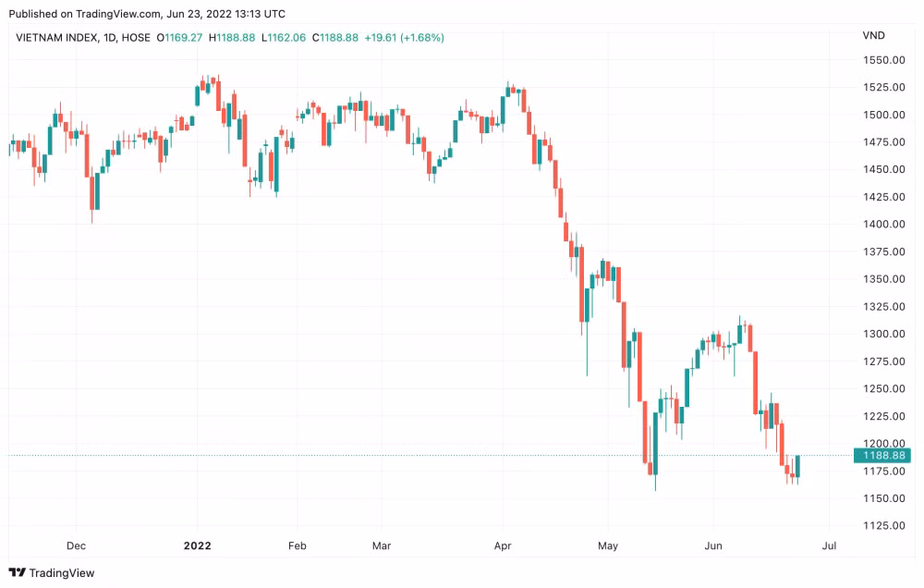Viewport: 924px width, 588px height.
Task: Click the VIETNAM INDEX symbol title
Action: click(56, 38)
